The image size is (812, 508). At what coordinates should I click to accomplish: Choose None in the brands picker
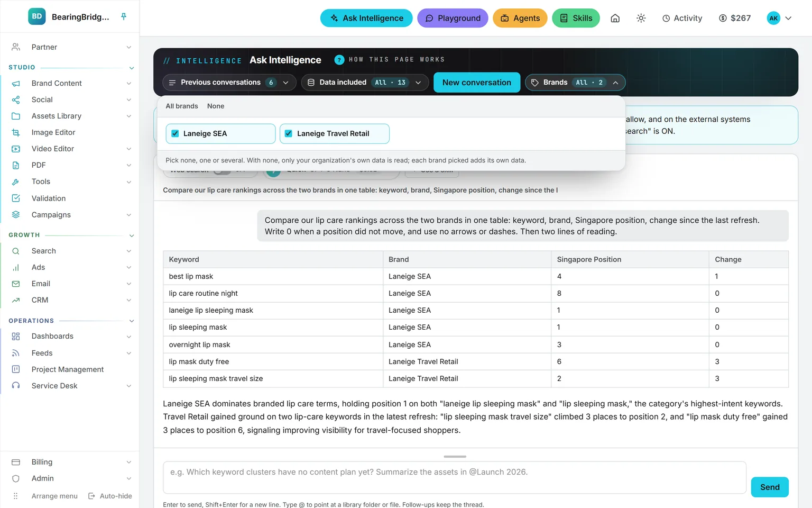216,106
